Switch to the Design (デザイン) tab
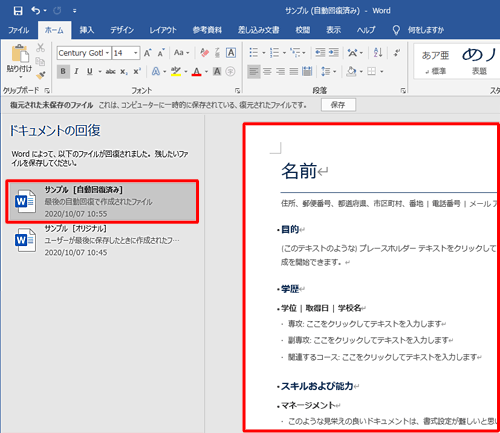500x433 pixels. coord(122,30)
